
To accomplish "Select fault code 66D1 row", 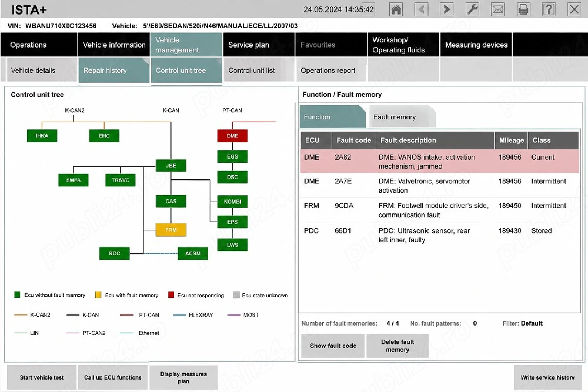I will coord(439,235).
